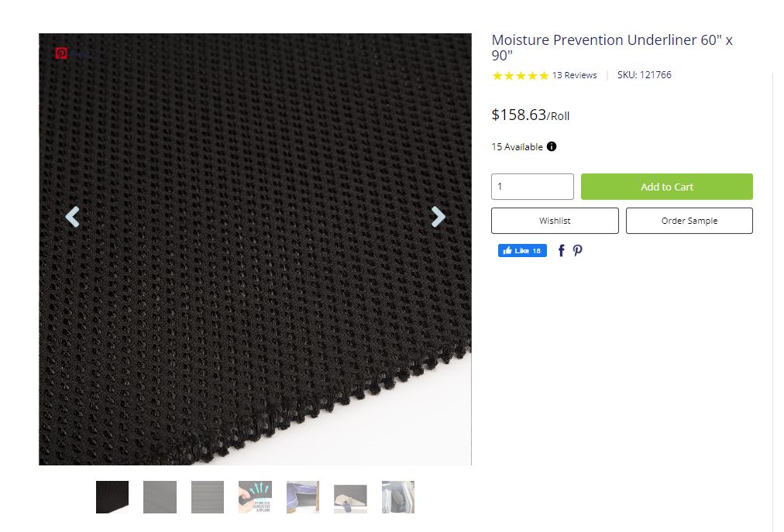Click the availability info icon
This screenshot has height=532, width=784.
pos(552,146)
